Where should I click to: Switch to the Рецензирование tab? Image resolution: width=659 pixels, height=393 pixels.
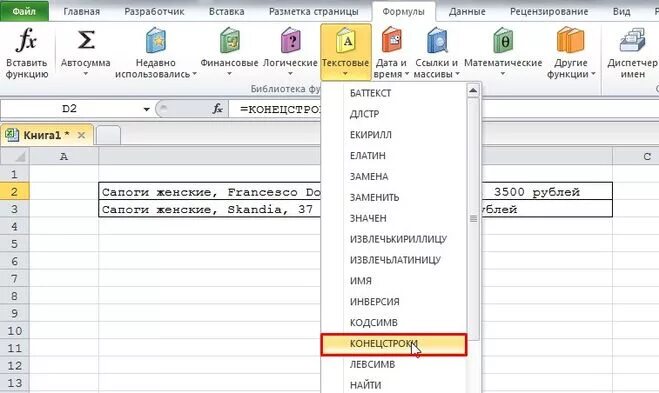point(549,11)
